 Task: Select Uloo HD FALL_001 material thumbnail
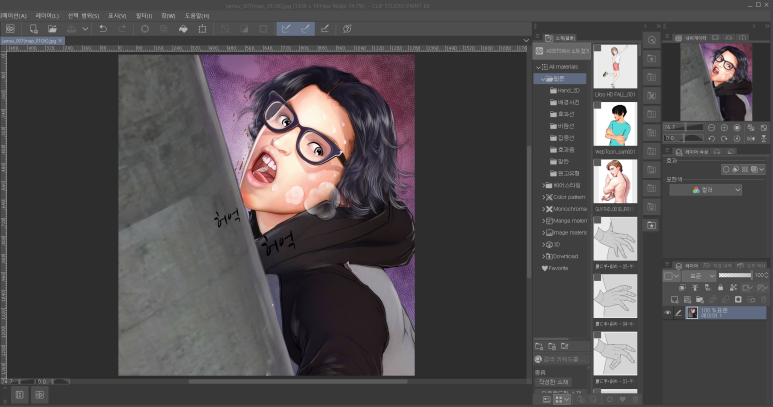(615, 67)
